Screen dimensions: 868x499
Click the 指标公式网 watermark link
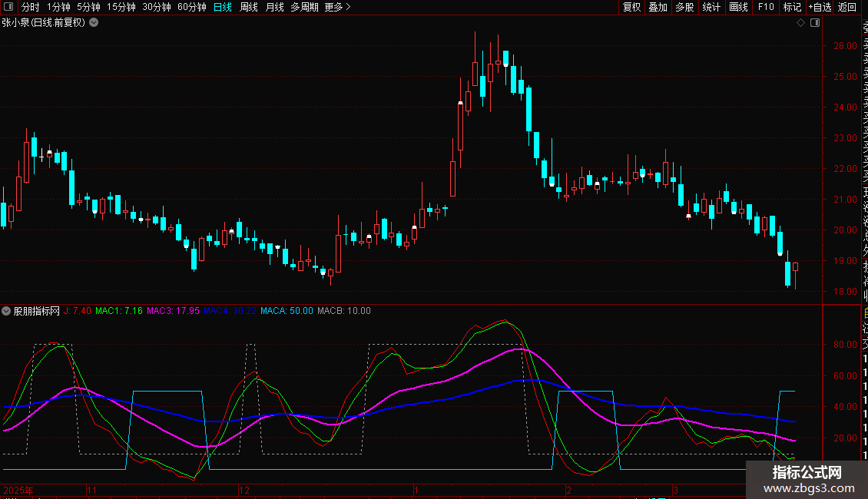click(807, 479)
